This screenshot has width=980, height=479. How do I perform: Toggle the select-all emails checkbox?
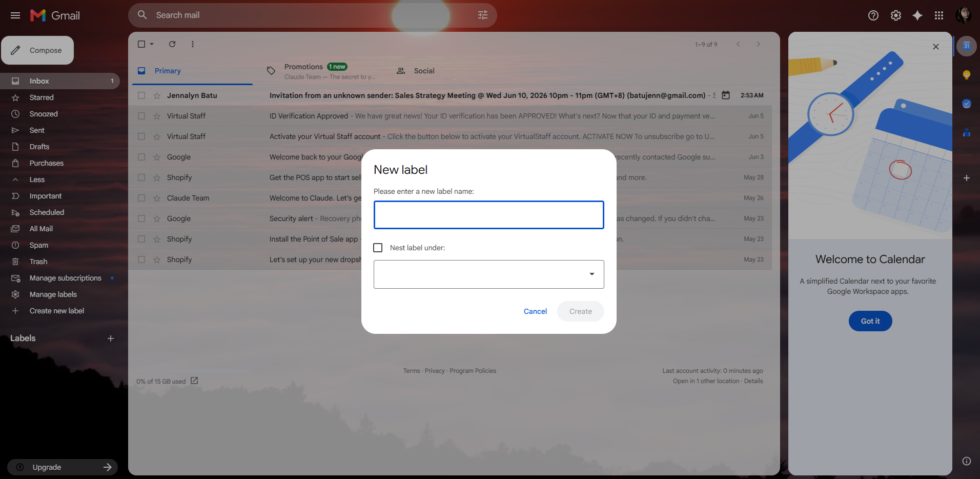click(141, 44)
